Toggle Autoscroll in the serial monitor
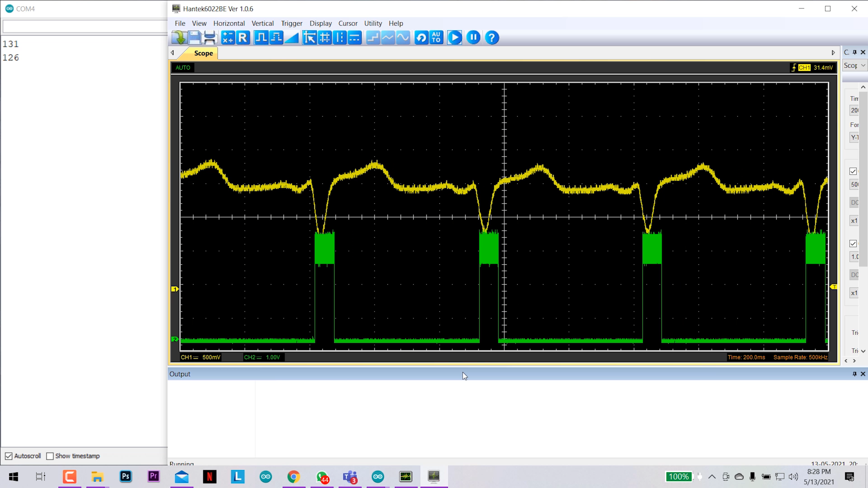This screenshot has width=868, height=488. pyautogui.click(x=8, y=456)
